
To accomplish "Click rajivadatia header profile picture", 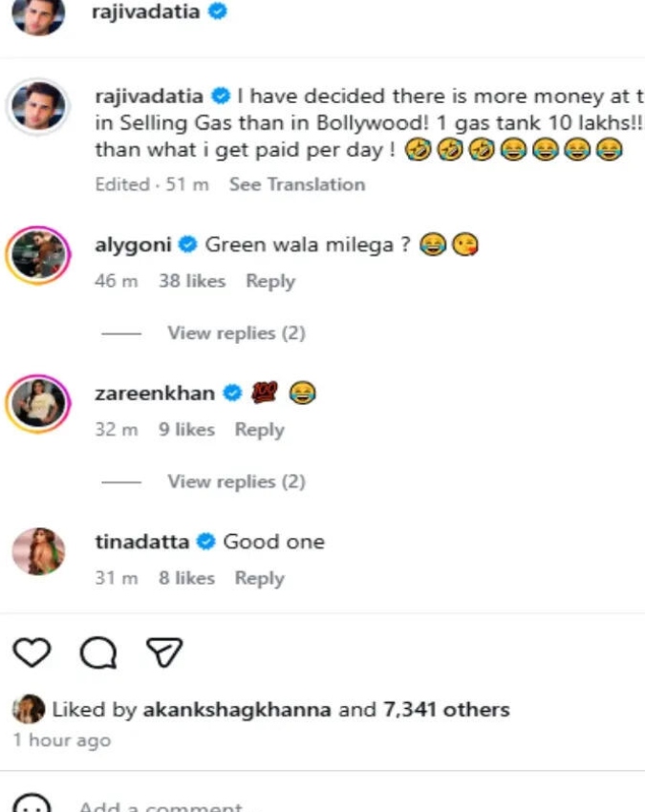I will (x=38, y=13).
